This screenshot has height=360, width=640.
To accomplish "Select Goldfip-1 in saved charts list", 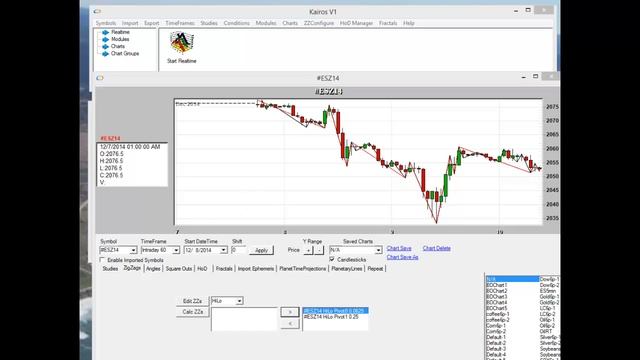I will [549, 297].
